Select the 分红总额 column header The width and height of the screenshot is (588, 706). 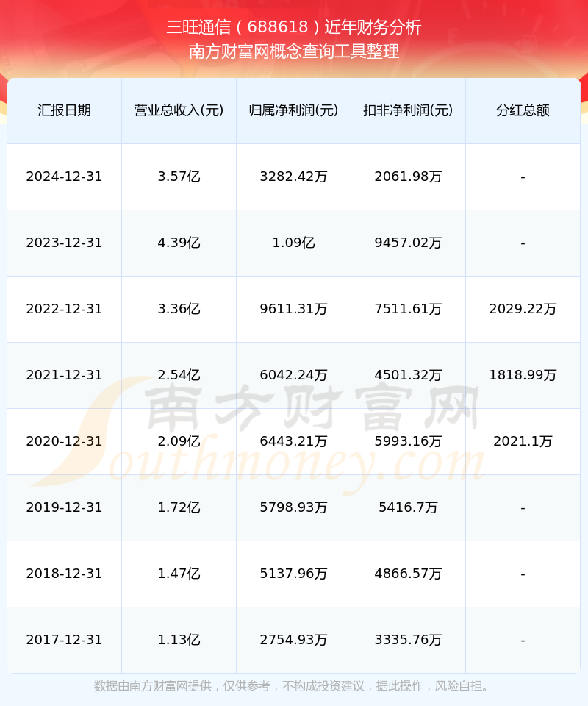click(x=523, y=110)
